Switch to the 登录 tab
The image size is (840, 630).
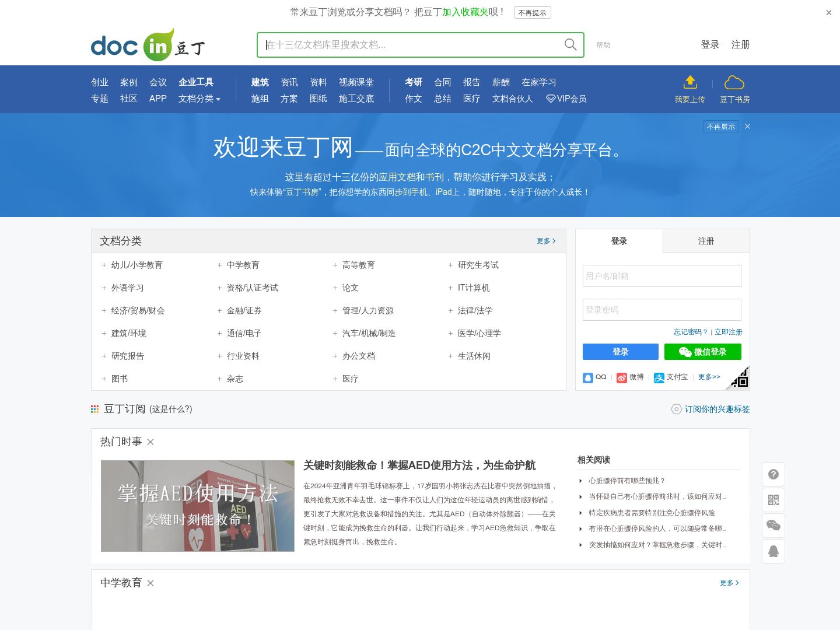(x=619, y=241)
